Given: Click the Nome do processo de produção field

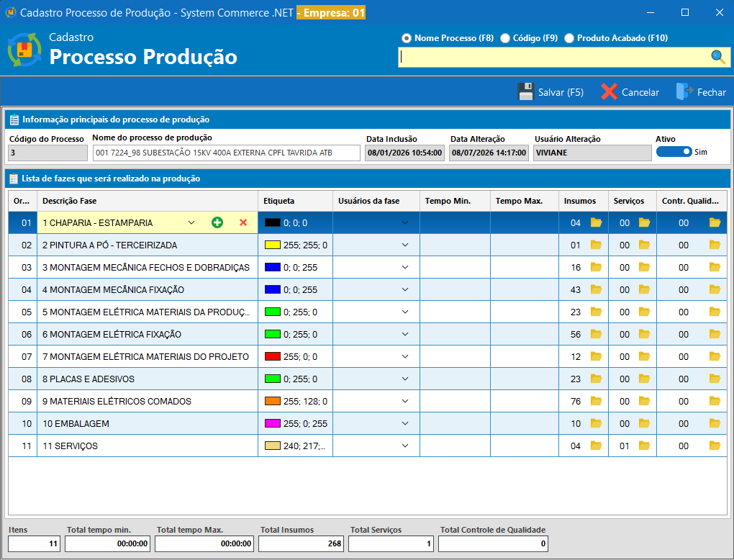Looking at the screenshot, I should click(227, 153).
